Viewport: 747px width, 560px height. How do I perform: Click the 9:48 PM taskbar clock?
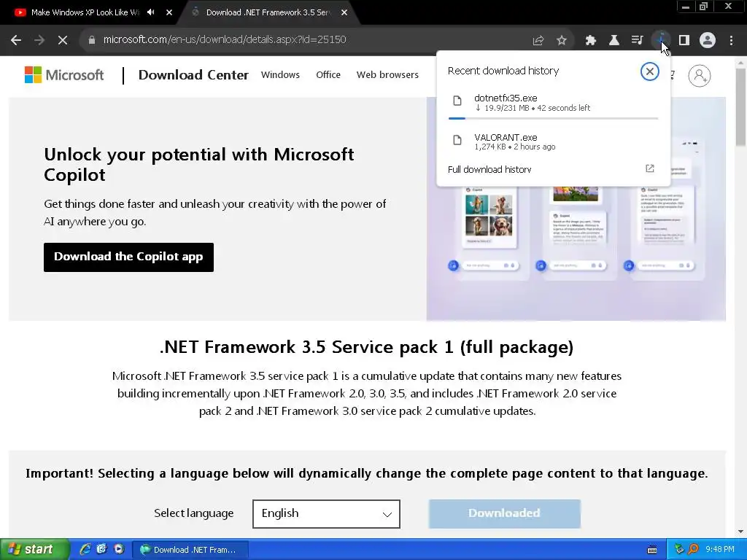720,549
